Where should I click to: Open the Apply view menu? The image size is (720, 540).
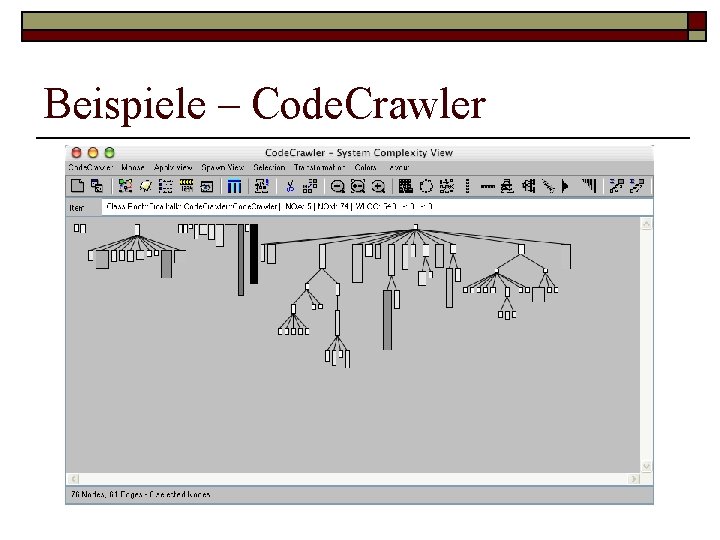pos(173,167)
